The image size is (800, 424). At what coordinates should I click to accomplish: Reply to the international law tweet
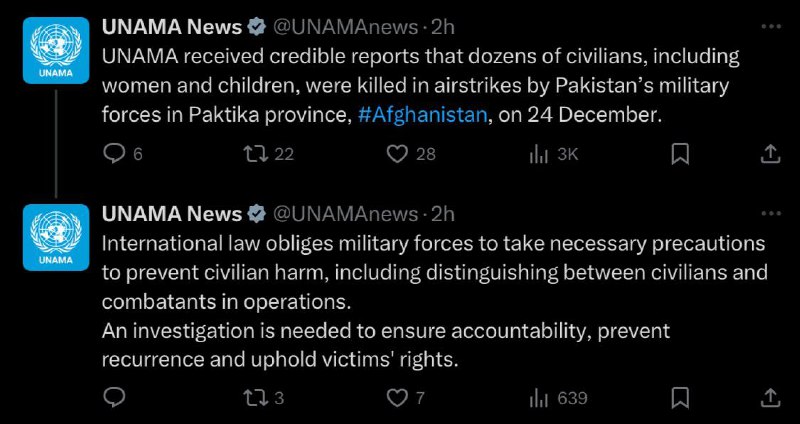tap(114, 397)
